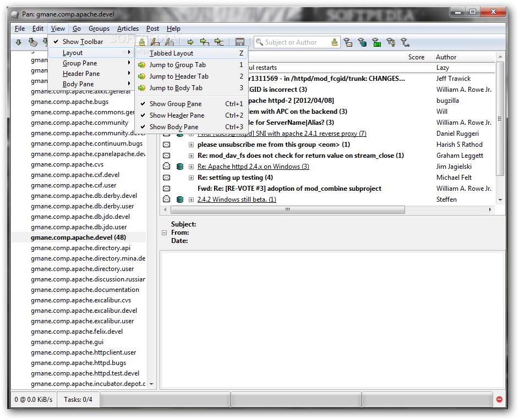Click cached stack icon on '2.4.2 Windows still beta' row
Viewport: 519px width, 420px height.
pyautogui.click(x=180, y=200)
